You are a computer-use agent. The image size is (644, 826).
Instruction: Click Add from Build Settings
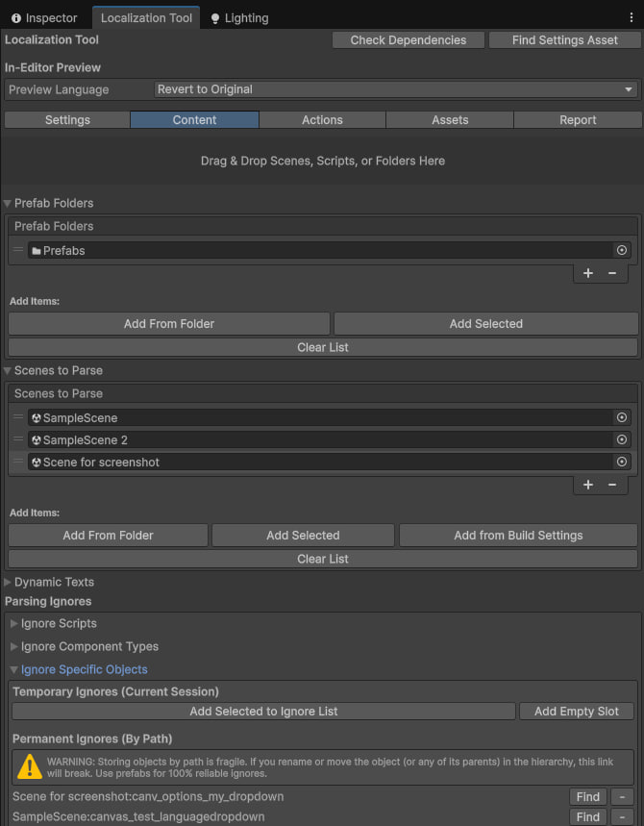tap(516, 535)
